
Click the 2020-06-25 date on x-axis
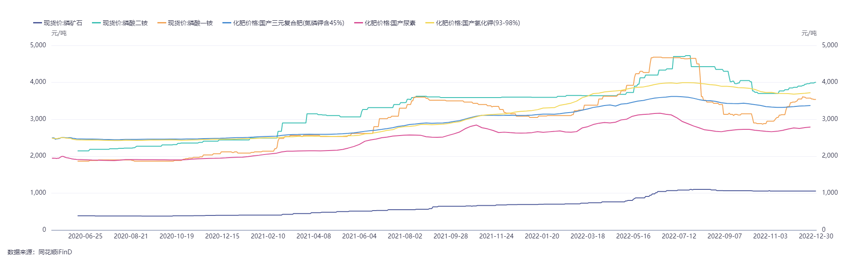pyautogui.click(x=85, y=236)
